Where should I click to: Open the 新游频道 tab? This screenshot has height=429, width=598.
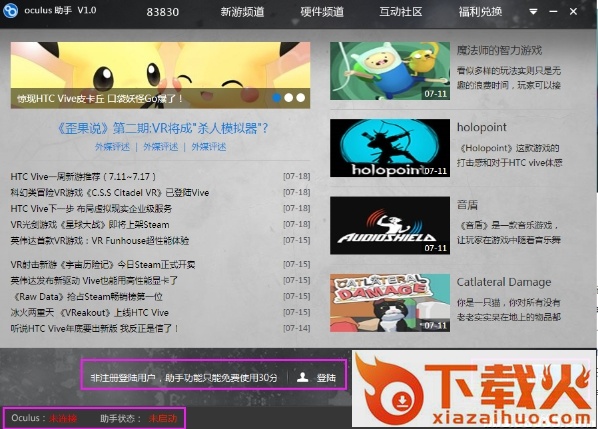[x=242, y=12]
